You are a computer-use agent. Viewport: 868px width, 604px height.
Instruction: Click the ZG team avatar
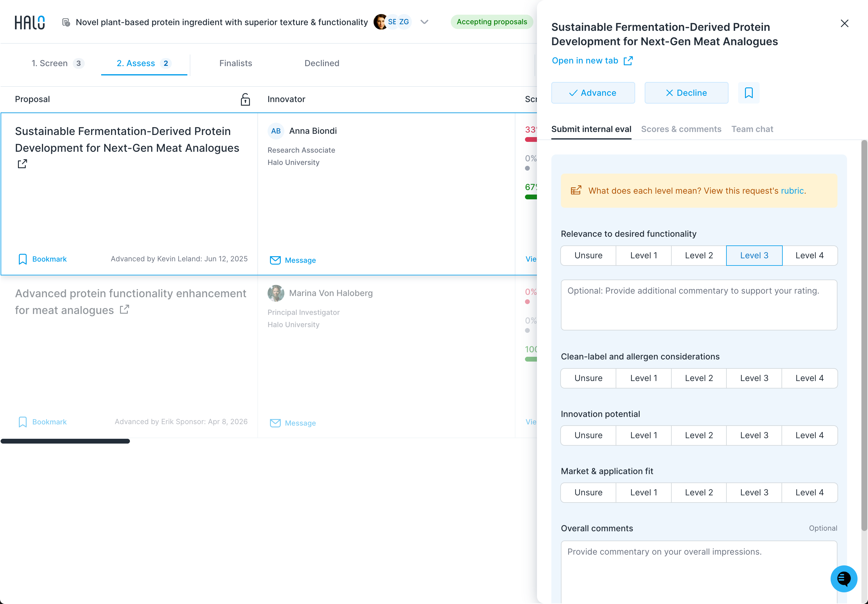[404, 22]
